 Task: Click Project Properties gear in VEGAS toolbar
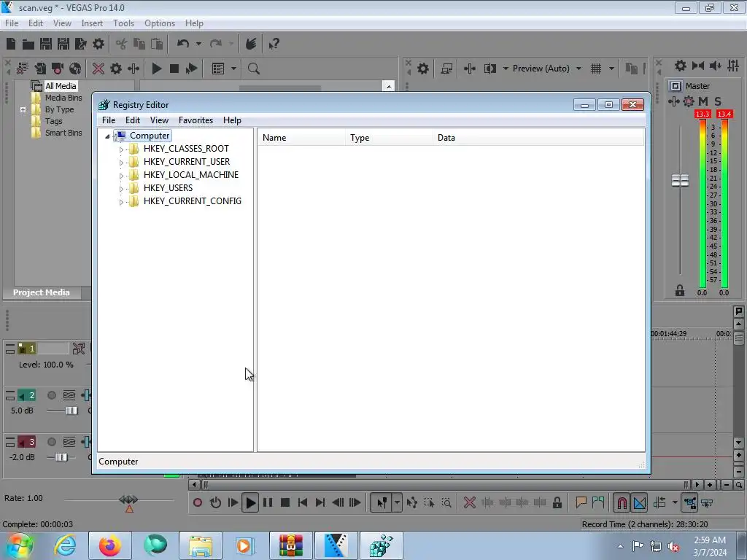[98, 44]
